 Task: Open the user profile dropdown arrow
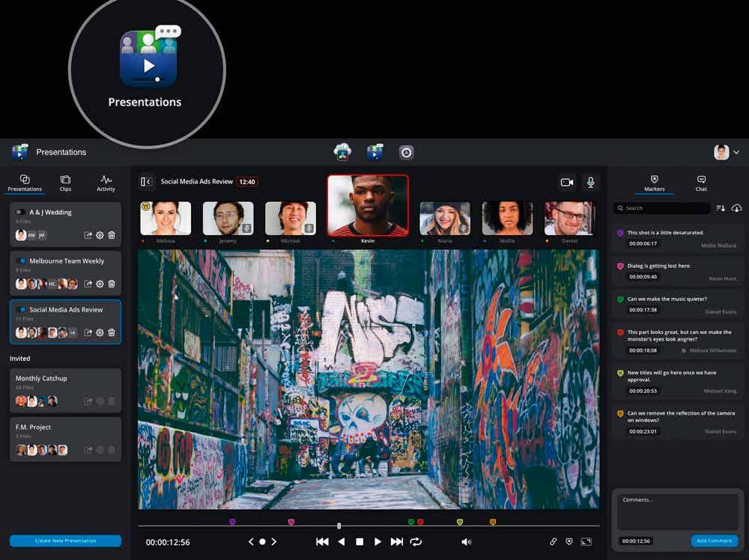tap(736, 152)
